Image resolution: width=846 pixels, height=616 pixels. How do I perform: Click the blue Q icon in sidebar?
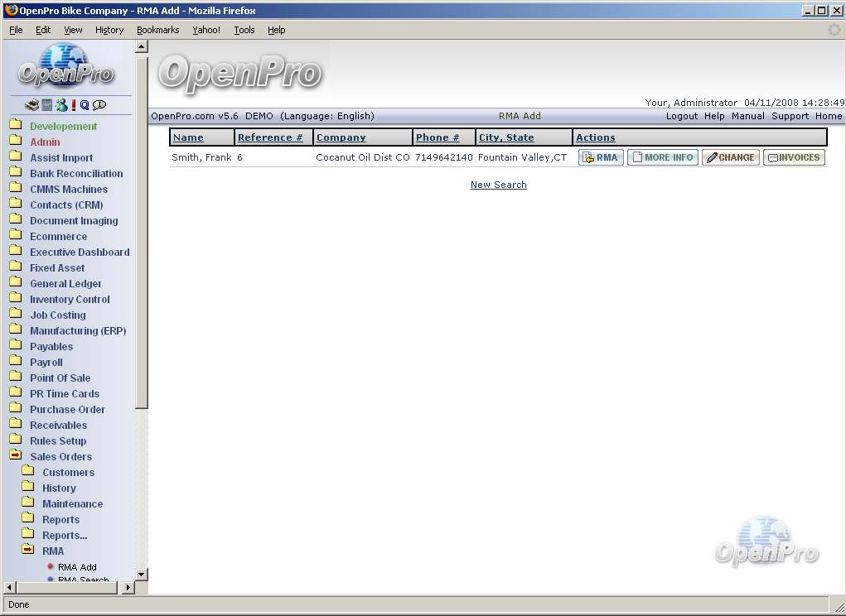(x=85, y=105)
